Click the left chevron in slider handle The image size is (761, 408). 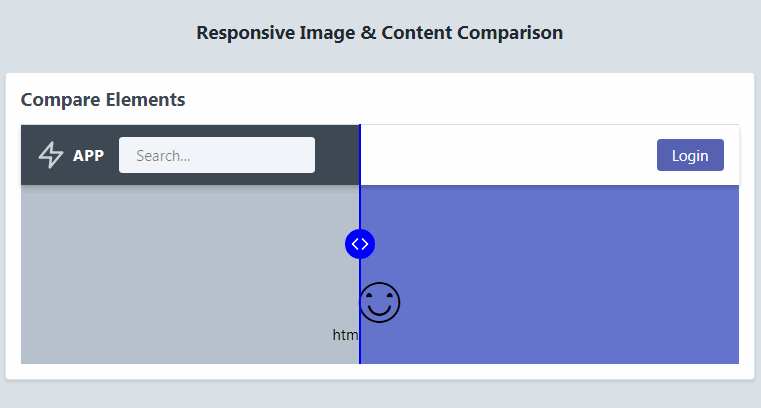click(355, 243)
